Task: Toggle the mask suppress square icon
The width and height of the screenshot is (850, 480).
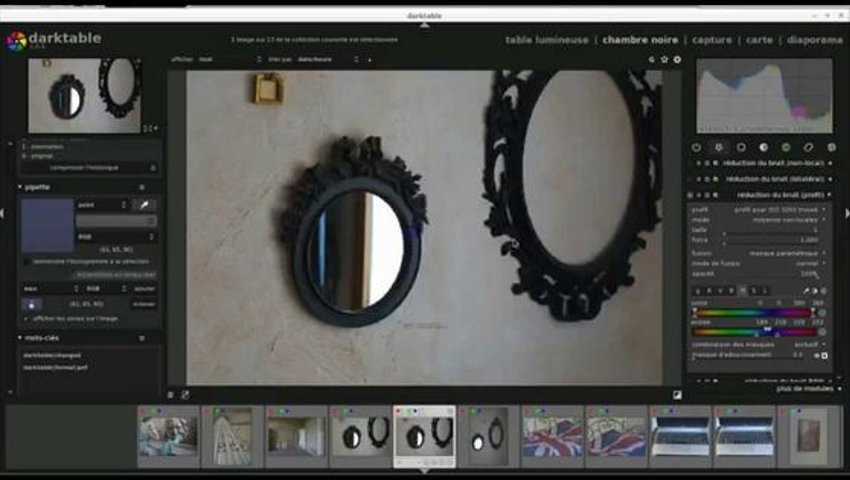Action: pyautogui.click(x=825, y=356)
